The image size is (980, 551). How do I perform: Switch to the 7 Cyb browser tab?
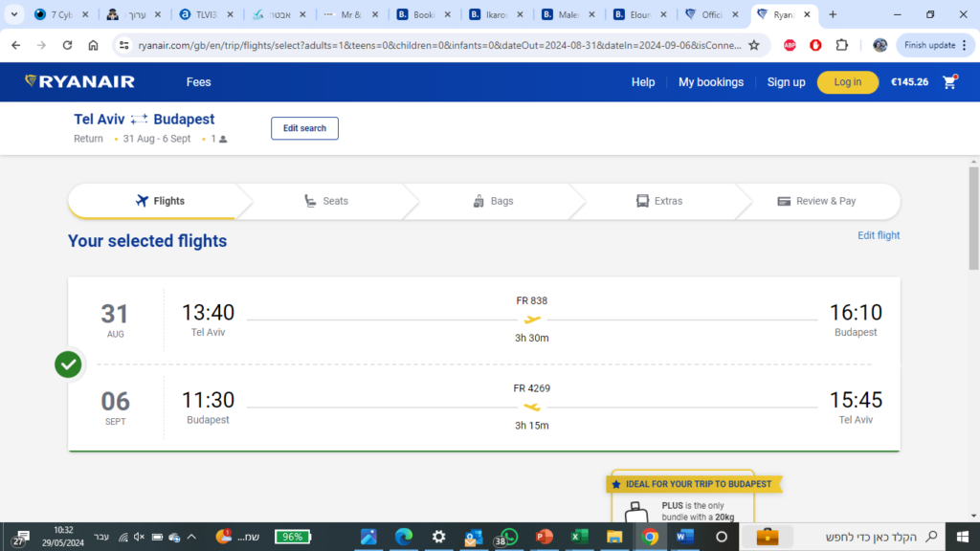click(x=61, y=14)
